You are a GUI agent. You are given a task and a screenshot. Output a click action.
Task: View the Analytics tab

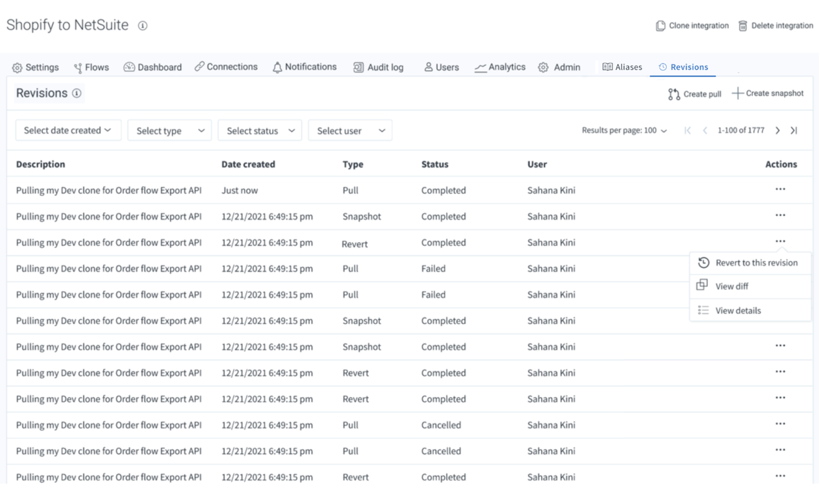click(x=500, y=67)
